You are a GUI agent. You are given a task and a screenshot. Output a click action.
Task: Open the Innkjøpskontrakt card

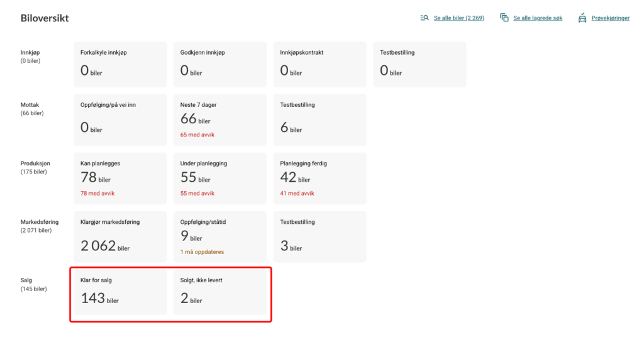319,64
